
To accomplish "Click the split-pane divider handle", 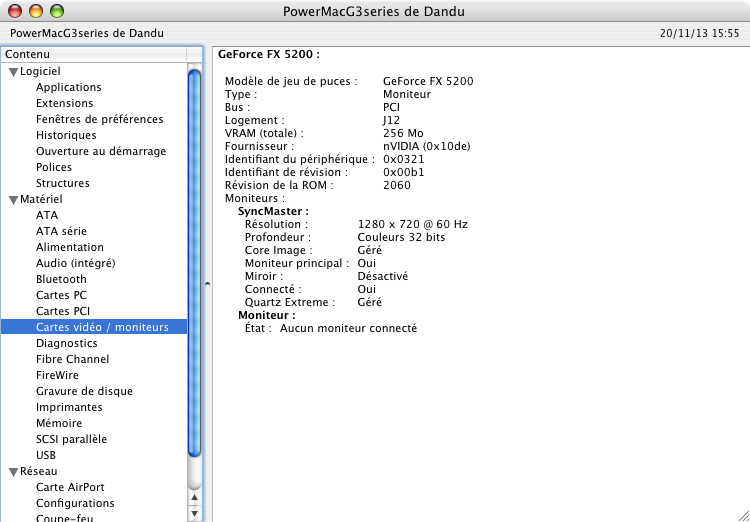I will (207, 284).
